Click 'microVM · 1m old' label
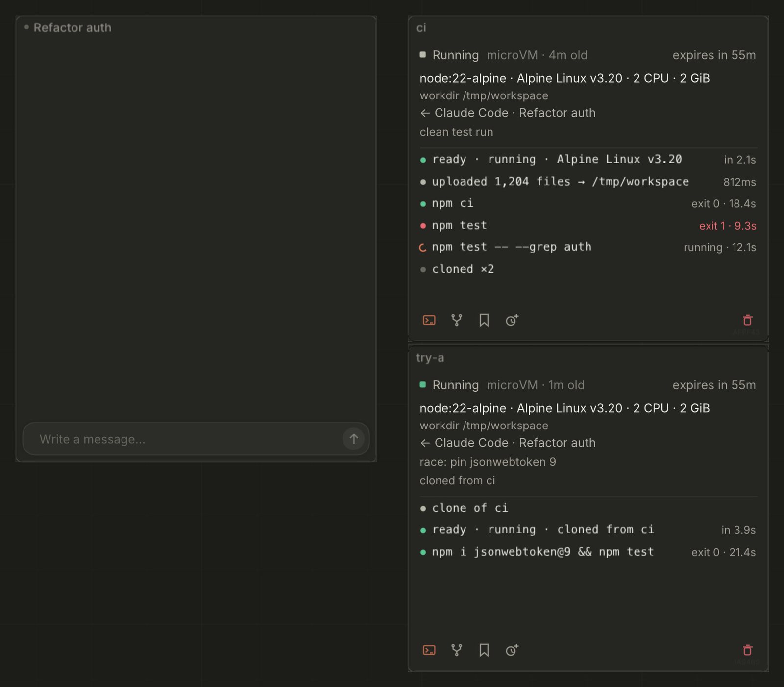Screen dimensions: 784x687 click(x=536, y=385)
